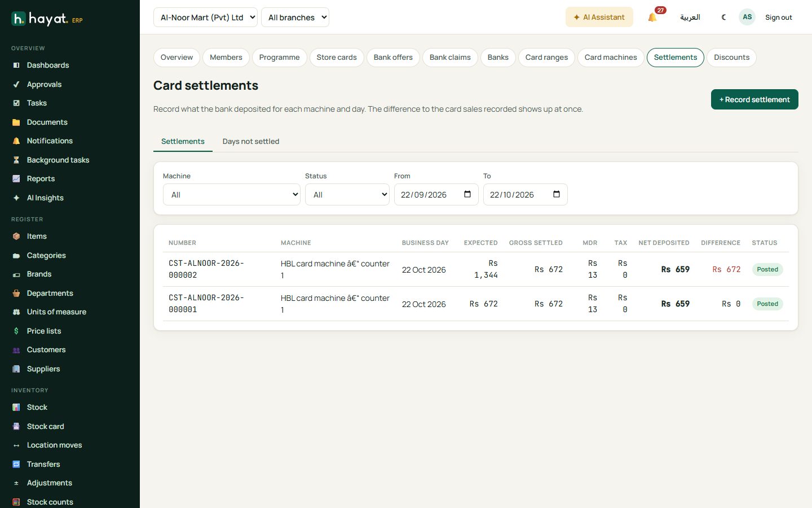The width and height of the screenshot is (812, 508).
Task: Click the top bar notification bell
Action: [x=652, y=17]
